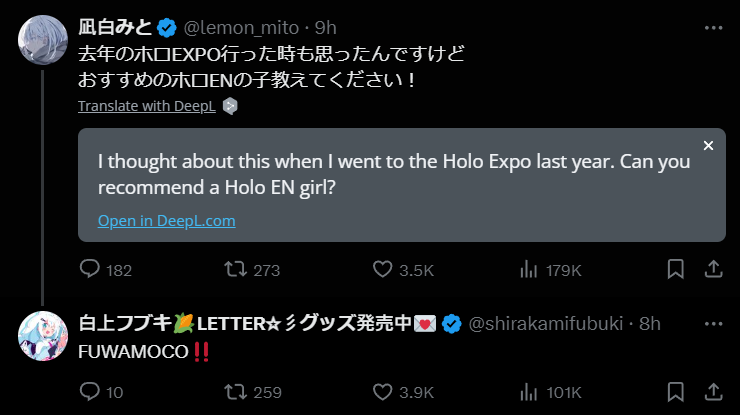Image resolution: width=740 pixels, height=415 pixels.
Task: Retweet the FUWAMOCO reply
Action: click(x=237, y=391)
